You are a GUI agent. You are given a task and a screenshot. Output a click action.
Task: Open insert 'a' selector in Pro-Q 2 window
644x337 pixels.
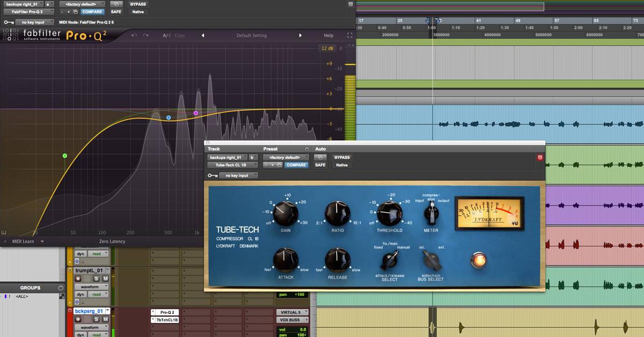pyautogui.click(x=49, y=4)
